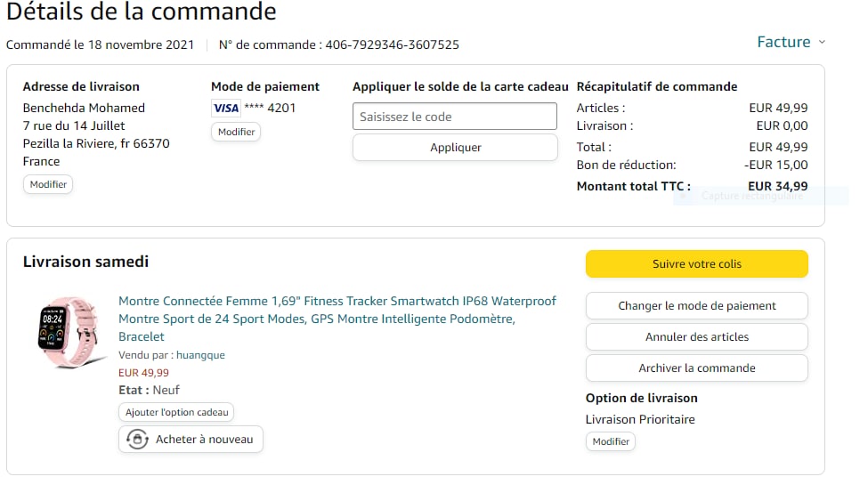Screen dimensions: 868x493
Task: Click Ajouter l'option cadeau button
Action: 176,412
